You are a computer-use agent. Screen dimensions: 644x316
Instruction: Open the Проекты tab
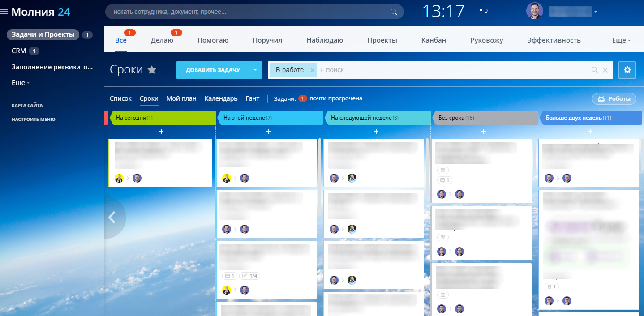(382, 40)
